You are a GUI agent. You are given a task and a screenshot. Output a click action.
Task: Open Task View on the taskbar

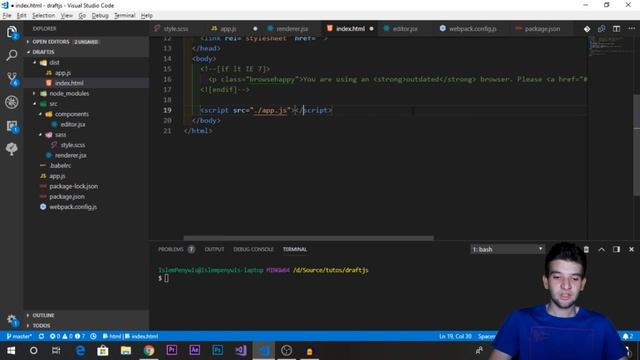[x=56, y=351]
